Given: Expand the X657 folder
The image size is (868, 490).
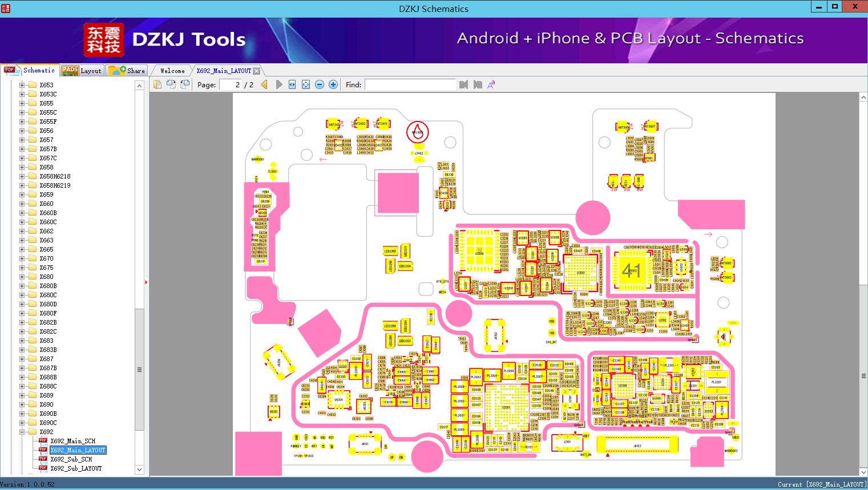Looking at the screenshot, I should [x=22, y=140].
